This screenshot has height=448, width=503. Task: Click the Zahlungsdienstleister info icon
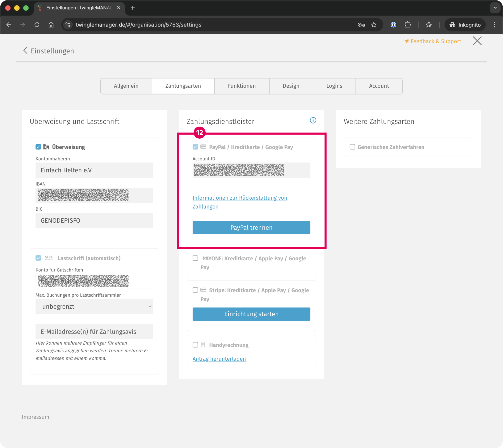(x=313, y=120)
